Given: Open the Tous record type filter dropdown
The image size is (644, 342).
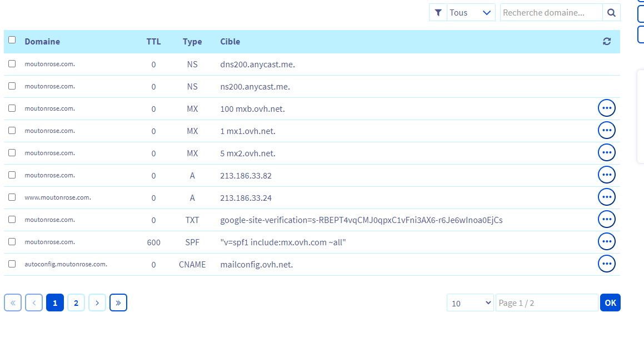Looking at the screenshot, I should pyautogui.click(x=471, y=12).
